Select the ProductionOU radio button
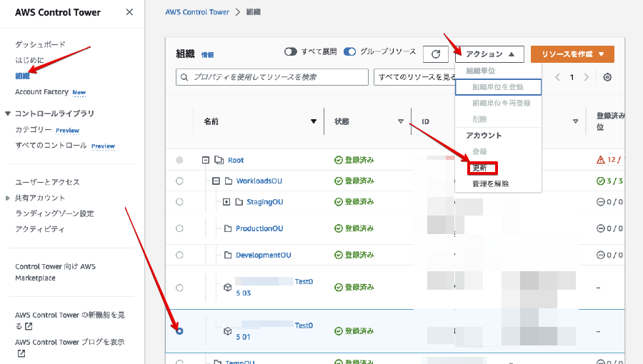 179,228
